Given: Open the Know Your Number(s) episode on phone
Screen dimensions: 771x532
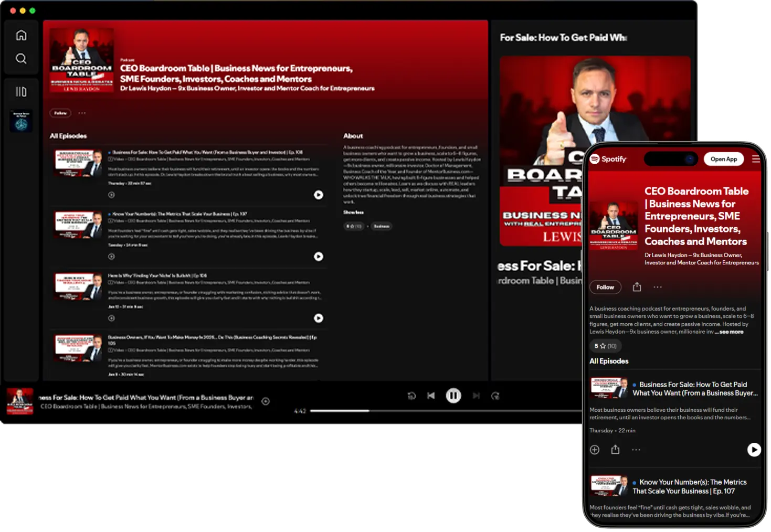Looking at the screenshot, I should pos(689,486).
